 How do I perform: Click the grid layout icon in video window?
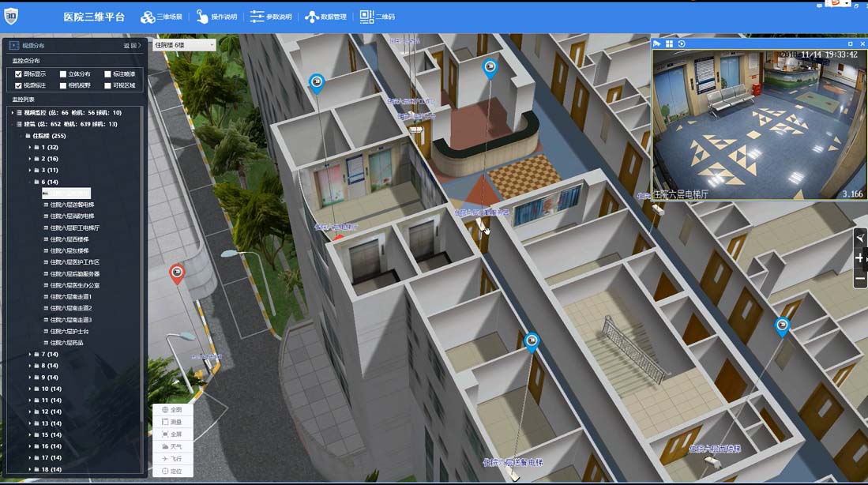(x=669, y=43)
